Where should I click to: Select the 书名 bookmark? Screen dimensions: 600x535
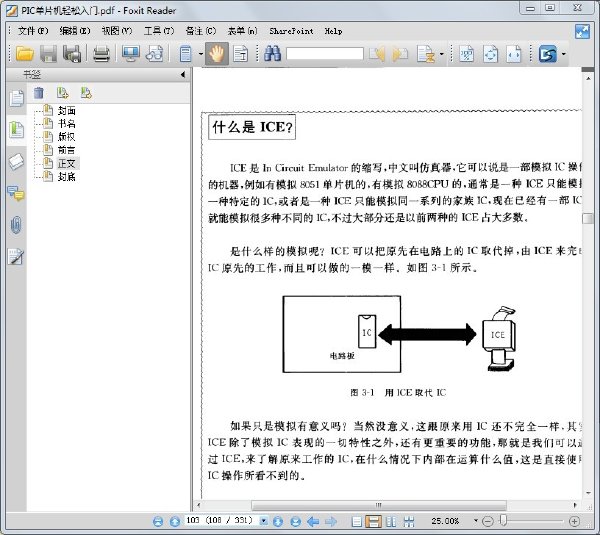67,124
